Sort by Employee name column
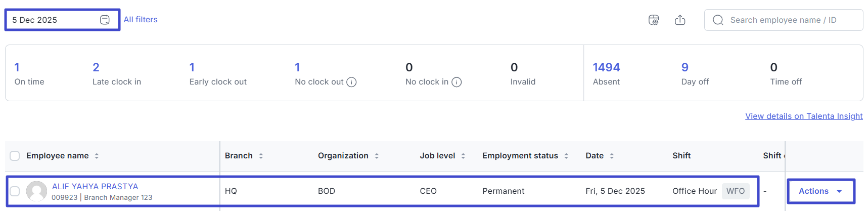Viewport: 868px width, 211px height. 97,156
